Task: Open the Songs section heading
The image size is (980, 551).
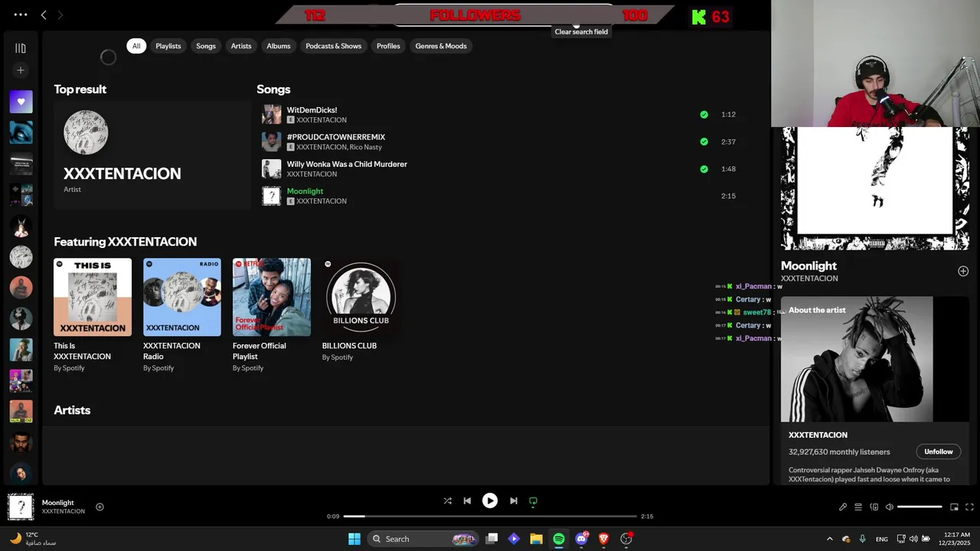Action: tap(273, 90)
